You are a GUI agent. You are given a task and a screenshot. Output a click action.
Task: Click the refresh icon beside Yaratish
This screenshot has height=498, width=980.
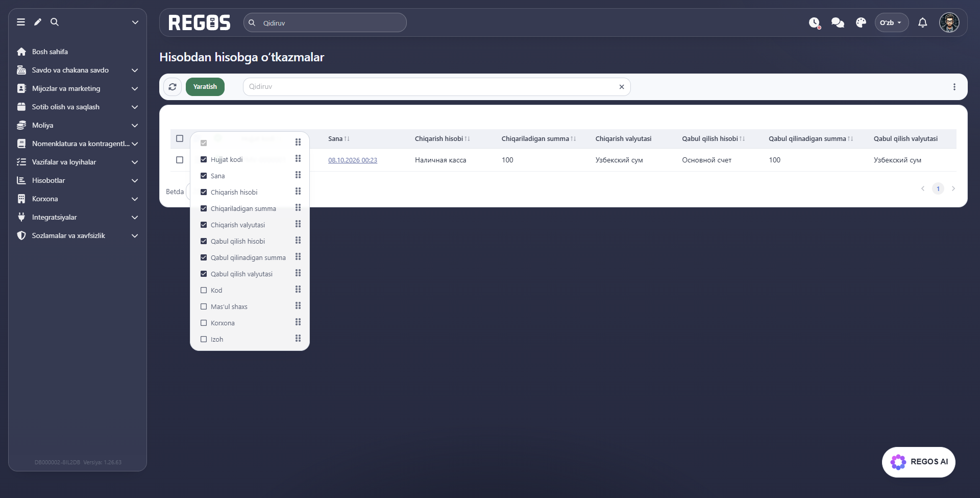(x=173, y=87)
